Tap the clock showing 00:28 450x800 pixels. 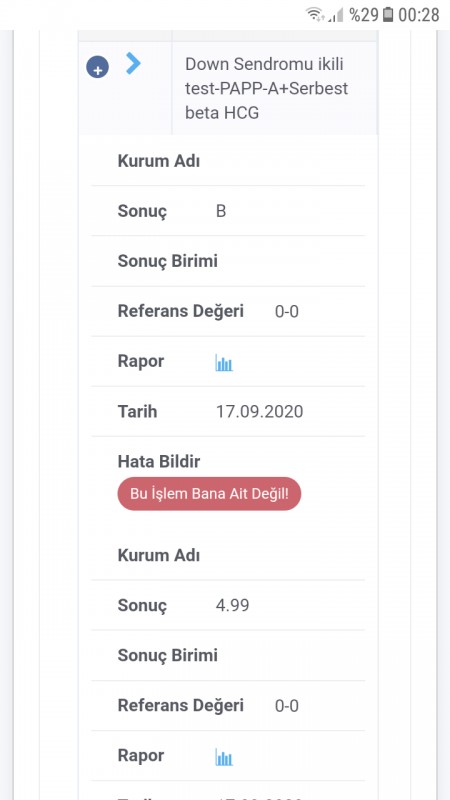pyautogui.click(x=418, y=15)
